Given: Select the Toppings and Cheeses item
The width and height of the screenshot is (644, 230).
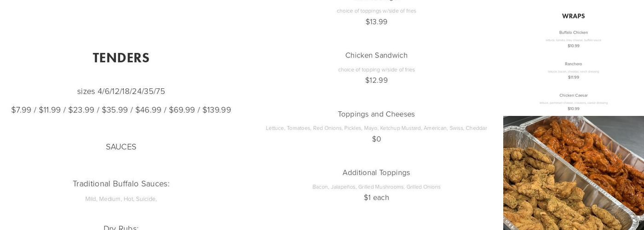Looking at the screenshot, I should (376, 114).
